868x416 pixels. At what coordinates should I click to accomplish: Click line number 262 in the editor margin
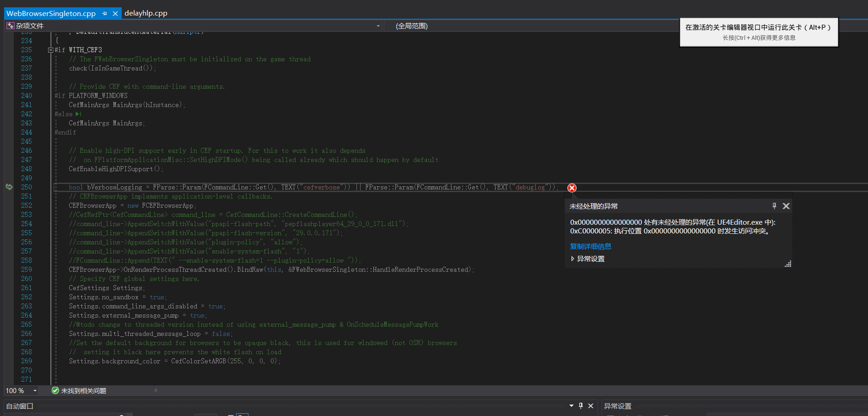click(27, 297)
